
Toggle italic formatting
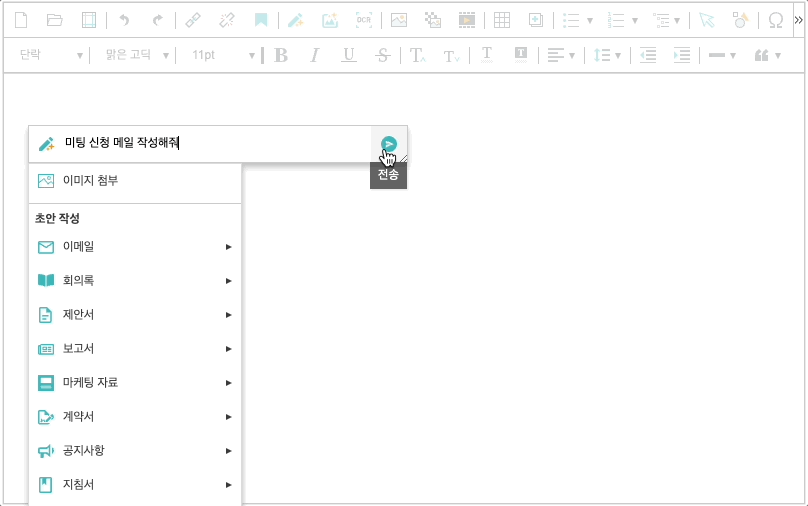coord(315,55)
